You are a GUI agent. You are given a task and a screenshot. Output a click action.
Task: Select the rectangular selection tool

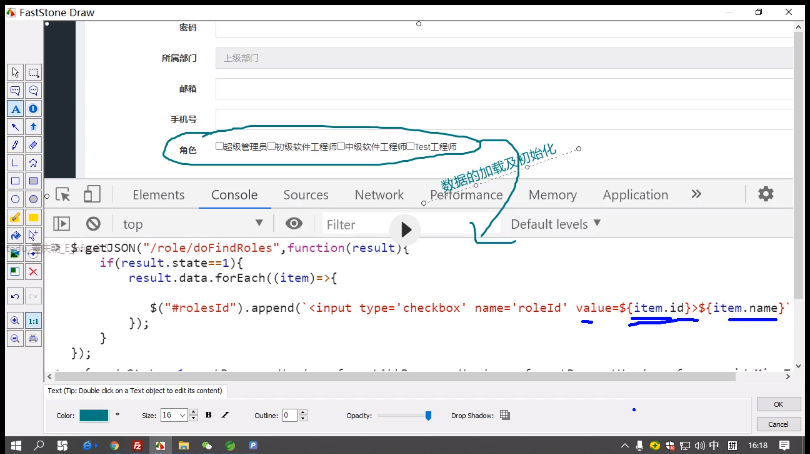33,72
